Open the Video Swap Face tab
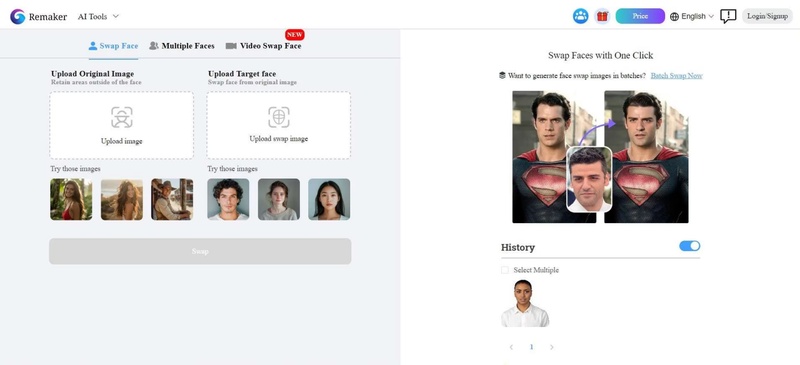 (263, 46)
